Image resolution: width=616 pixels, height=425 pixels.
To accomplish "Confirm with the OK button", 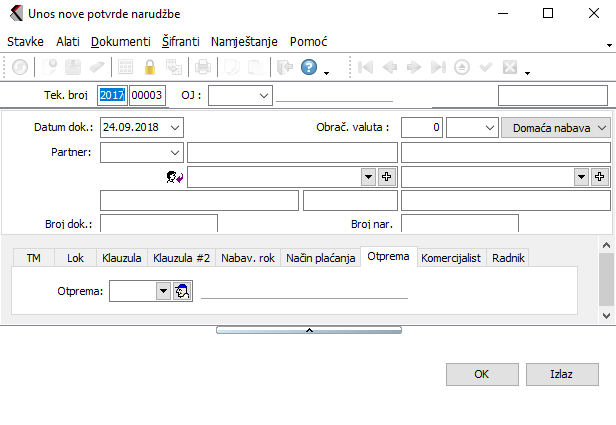I will pos(481,373).
